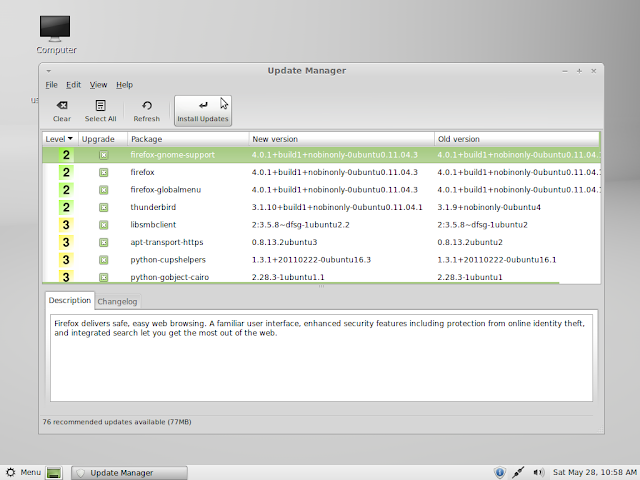Open the window menu arrow in the title bar
Image resolution: width=640 pixels, height=480 pixels.
[x=49, y=71]
